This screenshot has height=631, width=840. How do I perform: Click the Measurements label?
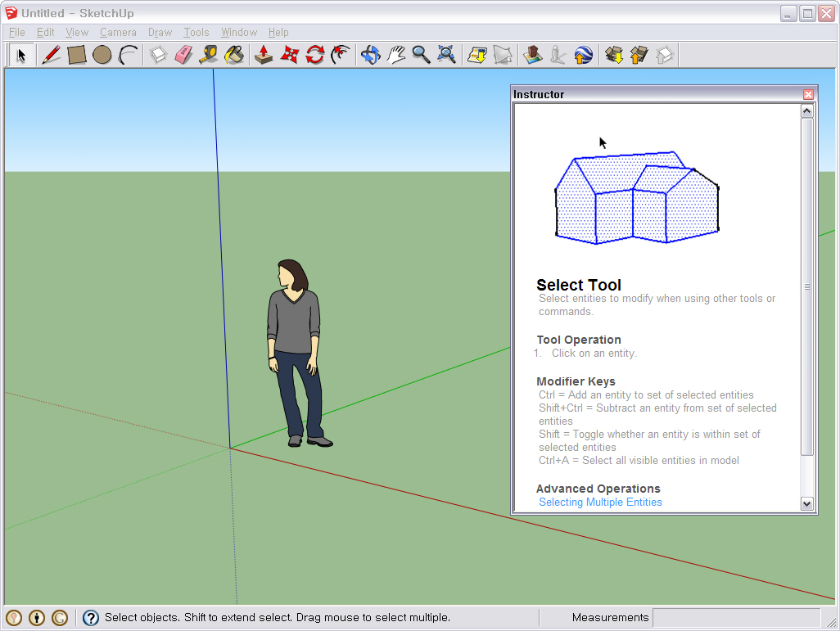click(610, 618)
